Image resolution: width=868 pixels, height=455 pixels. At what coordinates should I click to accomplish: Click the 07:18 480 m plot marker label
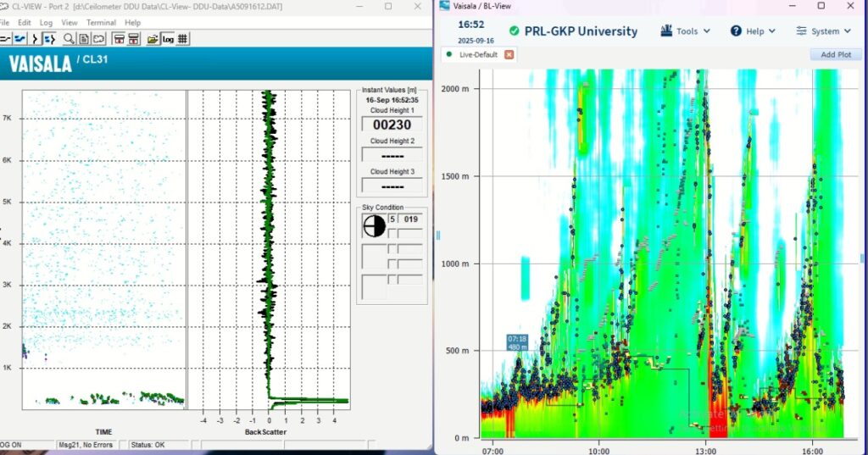coord(517,342)
